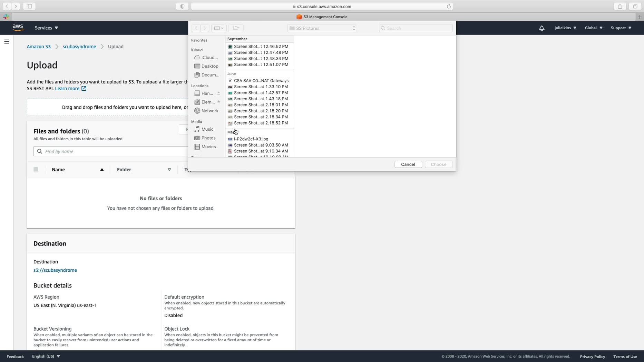The image size is (644, 362).
Task: Go to Amazon S3 breadcrumb
Action: [39, 47]
